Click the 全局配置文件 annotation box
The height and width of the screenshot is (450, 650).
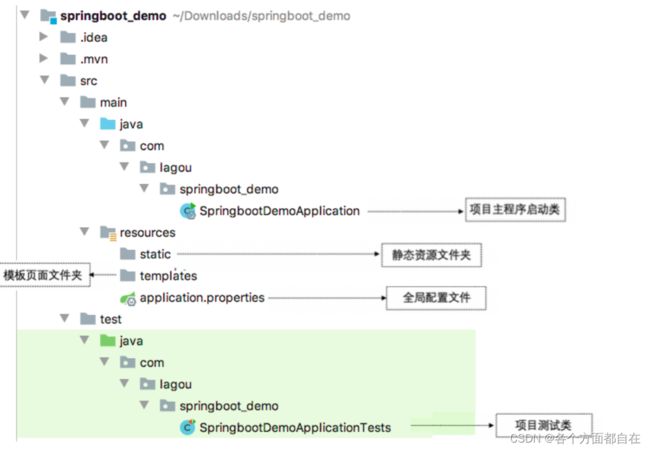click(x=436, y=297)
